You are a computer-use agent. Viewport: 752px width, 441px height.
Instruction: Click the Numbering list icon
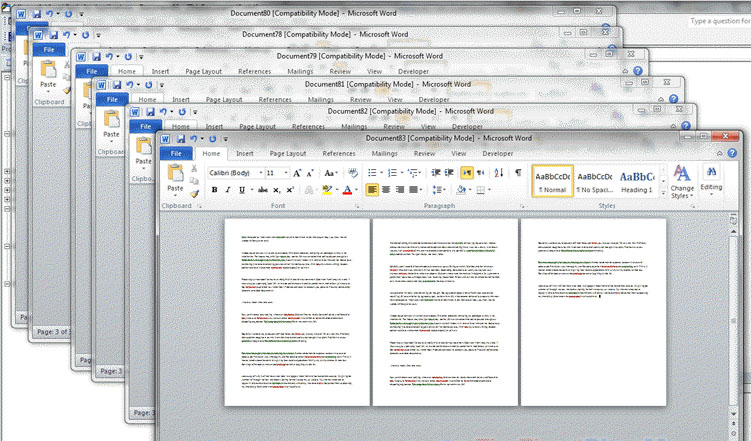point(392,173)
